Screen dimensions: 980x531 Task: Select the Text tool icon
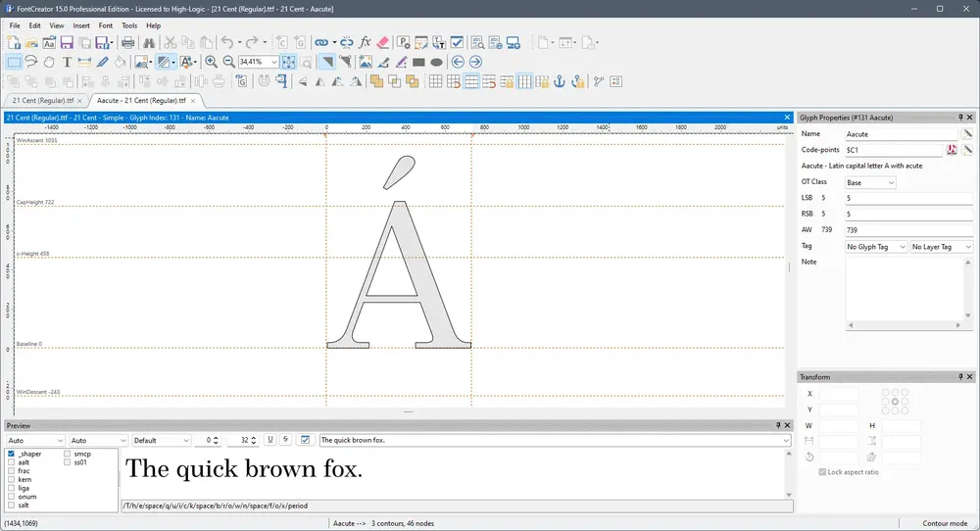click(67, 62)
